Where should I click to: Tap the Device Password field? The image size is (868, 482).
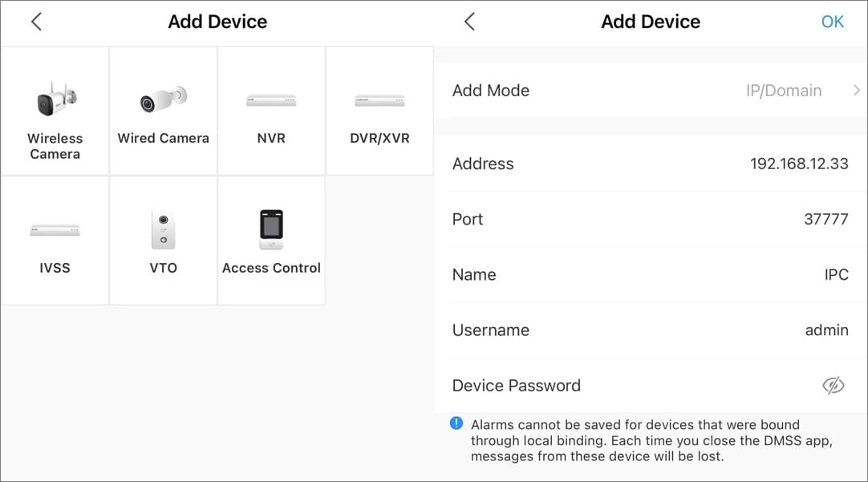click(651, 385)
